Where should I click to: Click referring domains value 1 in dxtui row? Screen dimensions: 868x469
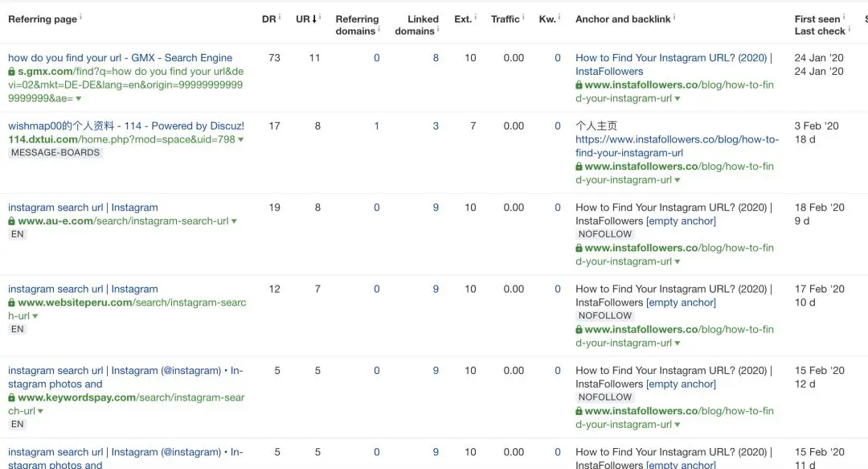coord(377,125)
